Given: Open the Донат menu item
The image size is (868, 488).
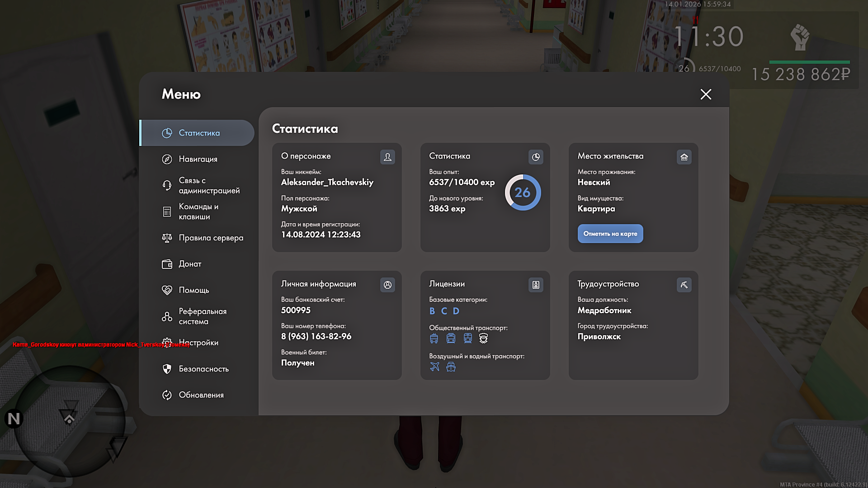Looking at the screenshot, I should tap(190, 264).
